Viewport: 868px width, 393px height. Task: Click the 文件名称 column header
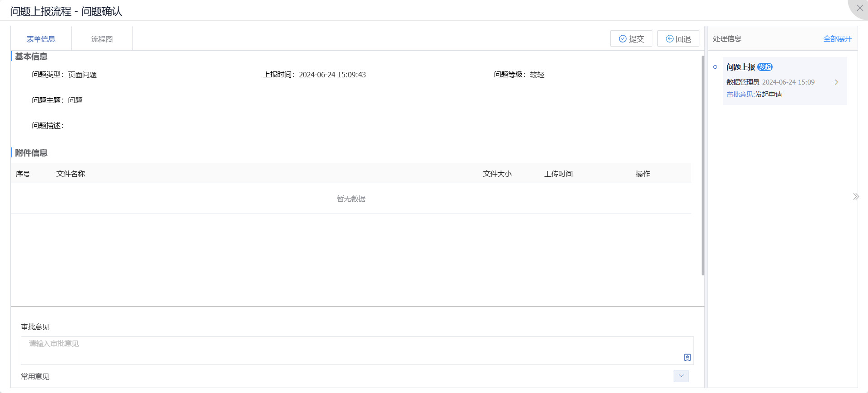(71, 174)
